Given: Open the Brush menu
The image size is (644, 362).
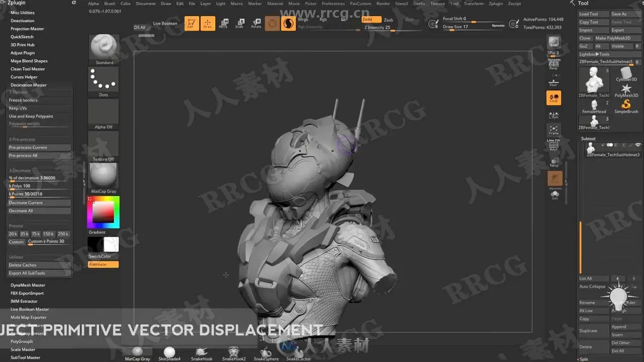Looking at the screenshot, I should (110, 4).
